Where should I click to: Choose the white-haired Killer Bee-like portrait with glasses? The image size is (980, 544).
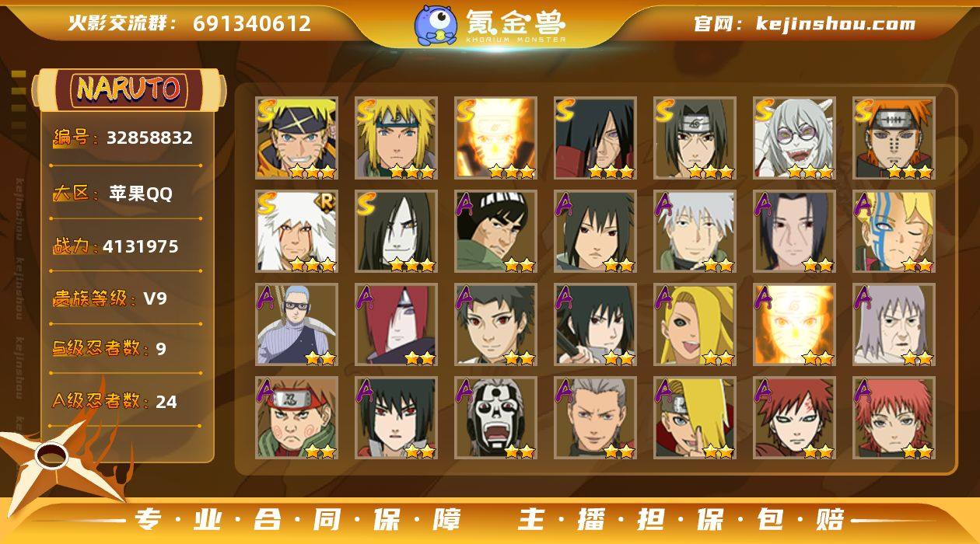[795, 138]
